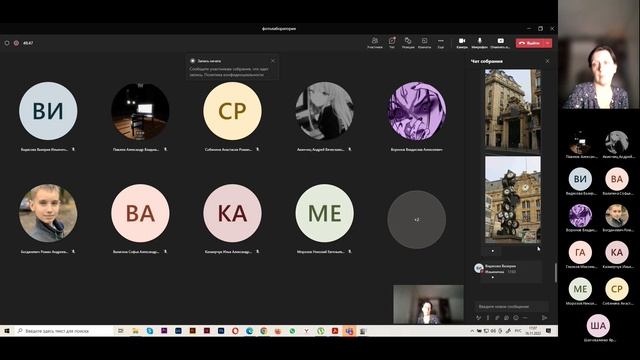Open Task View on the taskbar
The image size is (640, 360).
121,331
